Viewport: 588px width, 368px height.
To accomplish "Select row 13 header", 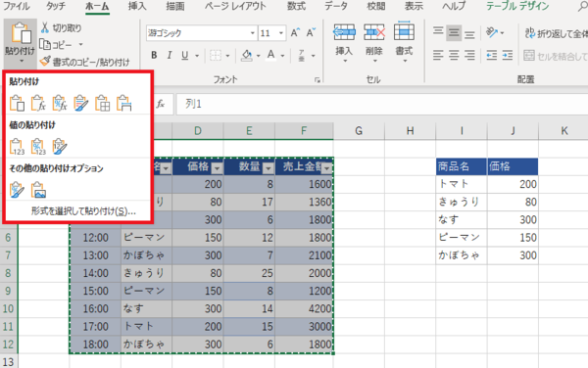I will click(8, 361).
